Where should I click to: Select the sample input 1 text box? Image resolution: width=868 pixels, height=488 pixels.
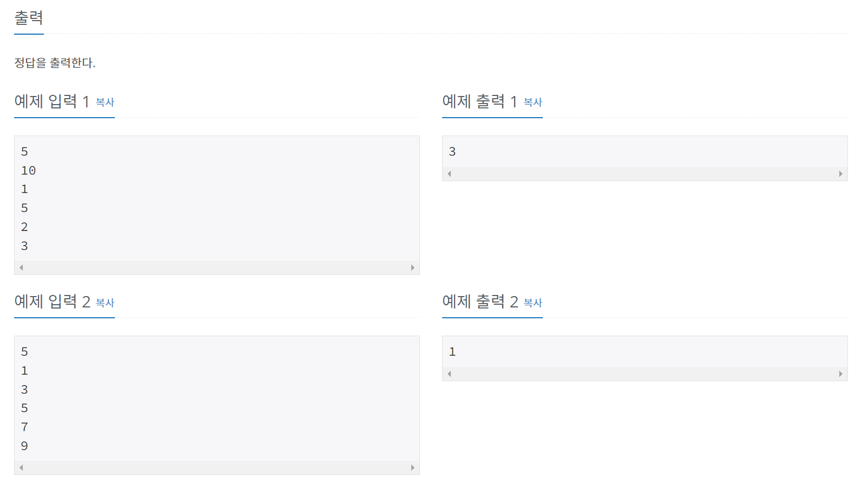[x=217, y=201]
